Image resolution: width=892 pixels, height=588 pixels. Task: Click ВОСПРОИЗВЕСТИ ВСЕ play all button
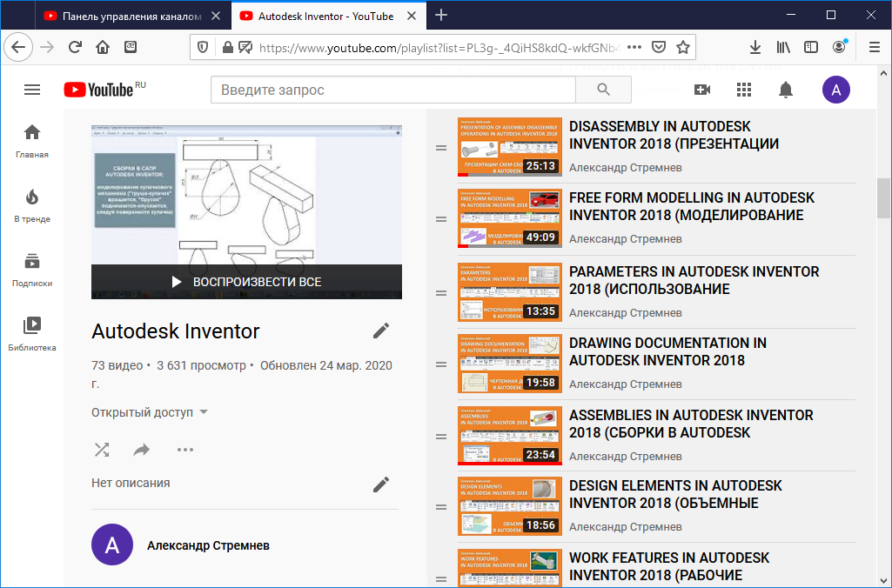pos(246,282)
